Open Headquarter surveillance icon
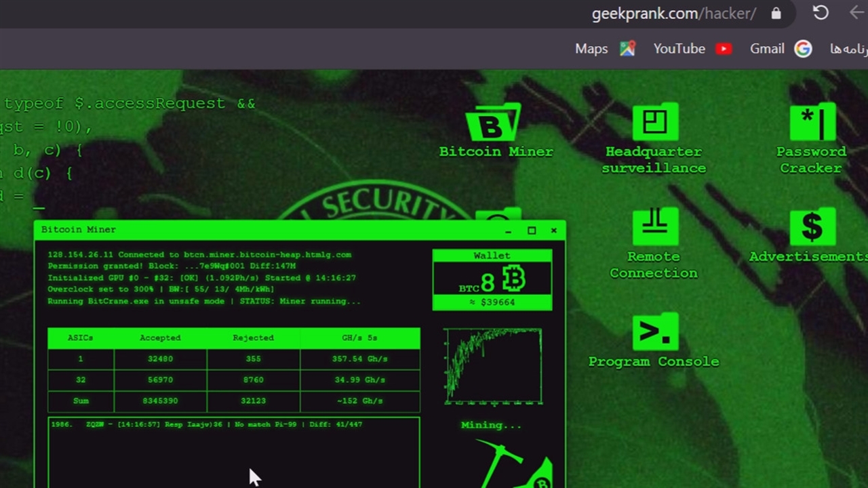This screenshot has width=868, height=488. (654, 123)
